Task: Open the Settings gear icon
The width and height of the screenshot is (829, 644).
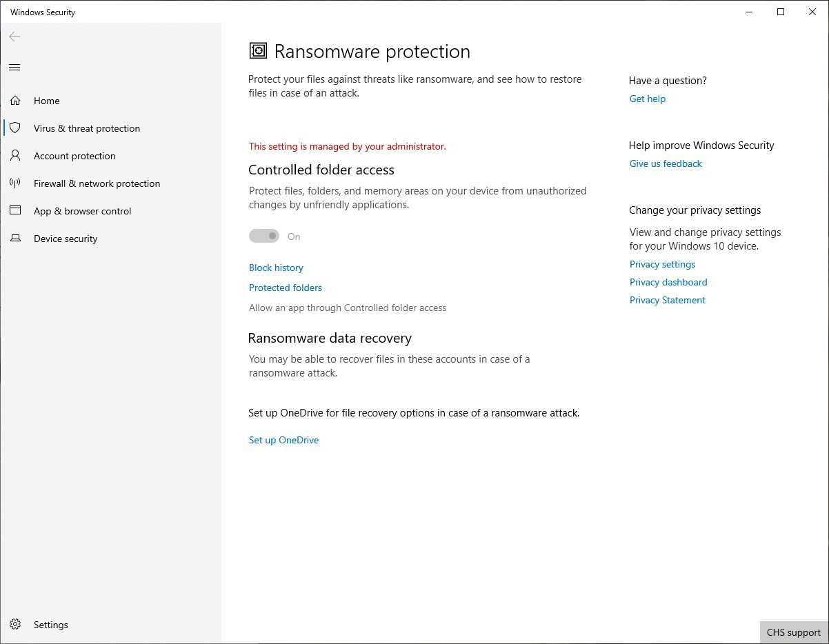Action: [15, 625]
